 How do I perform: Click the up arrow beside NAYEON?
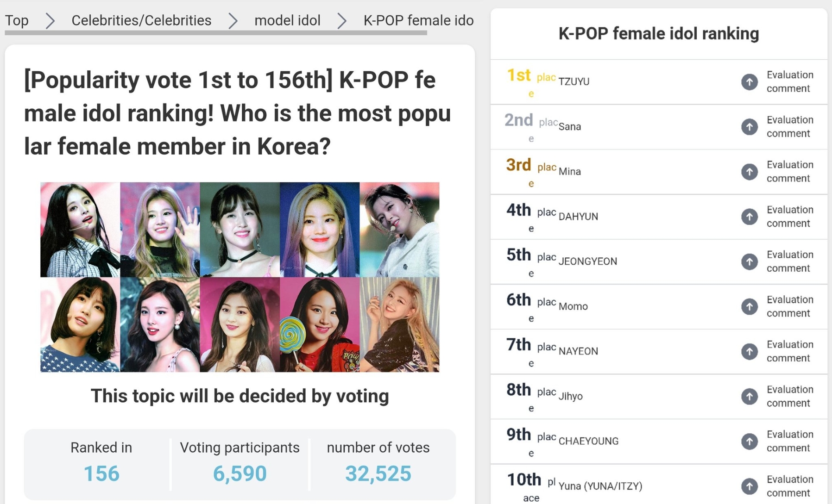[x=749, y=351]
